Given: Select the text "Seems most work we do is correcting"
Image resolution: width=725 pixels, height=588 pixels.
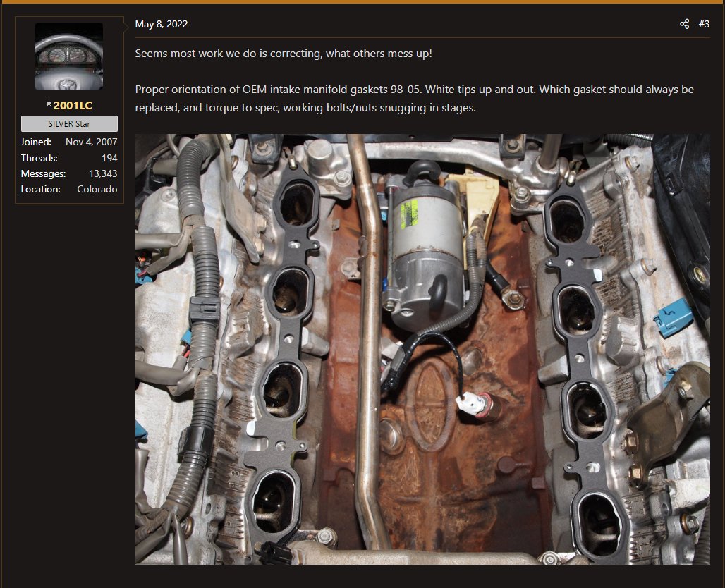Looking at the screenshot, I should coord(229,54).
